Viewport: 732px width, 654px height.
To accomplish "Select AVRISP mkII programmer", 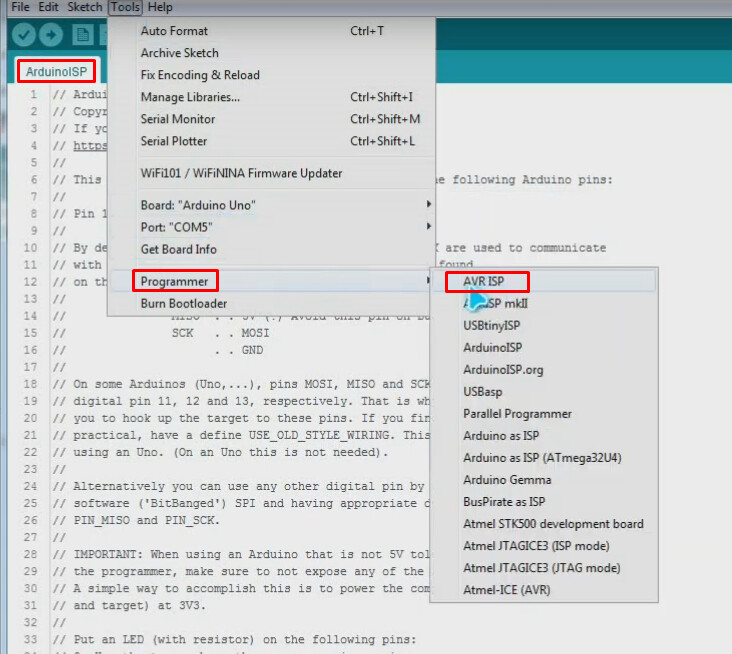I will (x=544, y=303).
